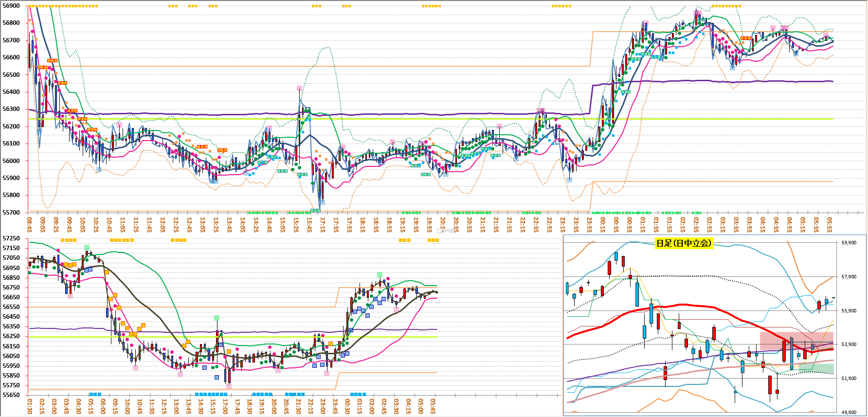Viewport: 868px width, 417px height.
Task: Click the 55700 label on the top chart's axis
Action: point(11,213)
